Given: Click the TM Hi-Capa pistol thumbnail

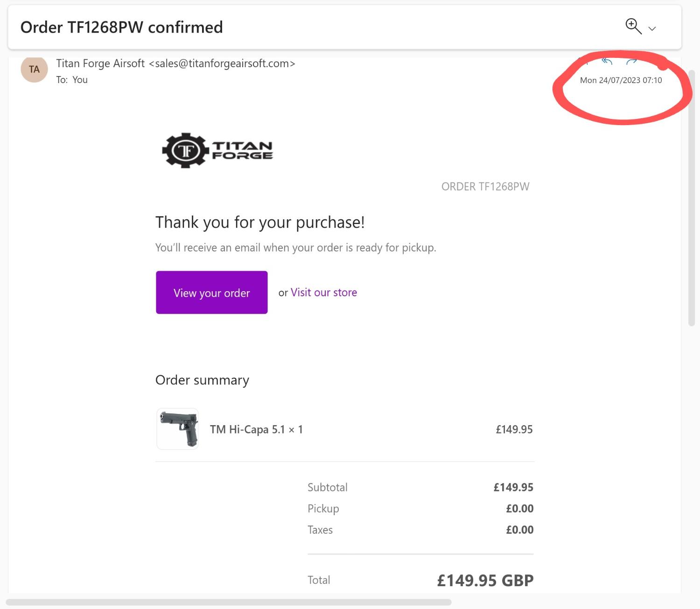Looking at the screenshot, I should tap(177, 429).
